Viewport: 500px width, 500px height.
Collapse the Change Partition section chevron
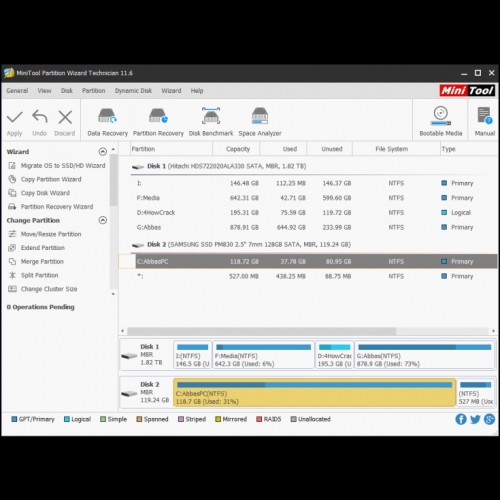pyautogui.click(x=103, y=220)
